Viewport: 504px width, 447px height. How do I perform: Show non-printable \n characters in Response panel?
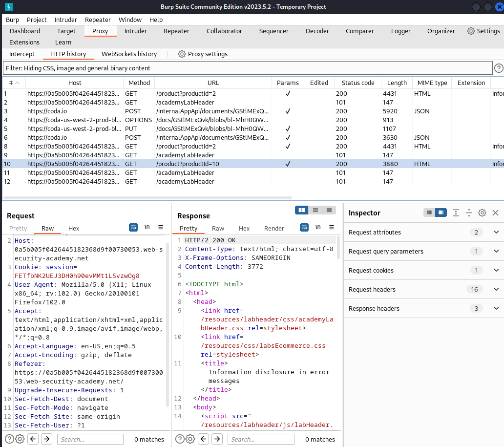[318, 227]
